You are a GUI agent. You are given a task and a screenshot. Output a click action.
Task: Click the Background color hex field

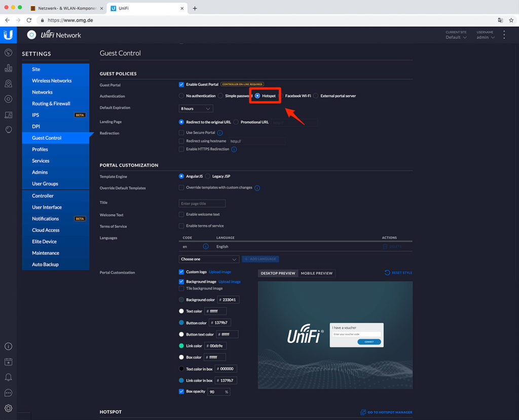(x=228, y=300)
